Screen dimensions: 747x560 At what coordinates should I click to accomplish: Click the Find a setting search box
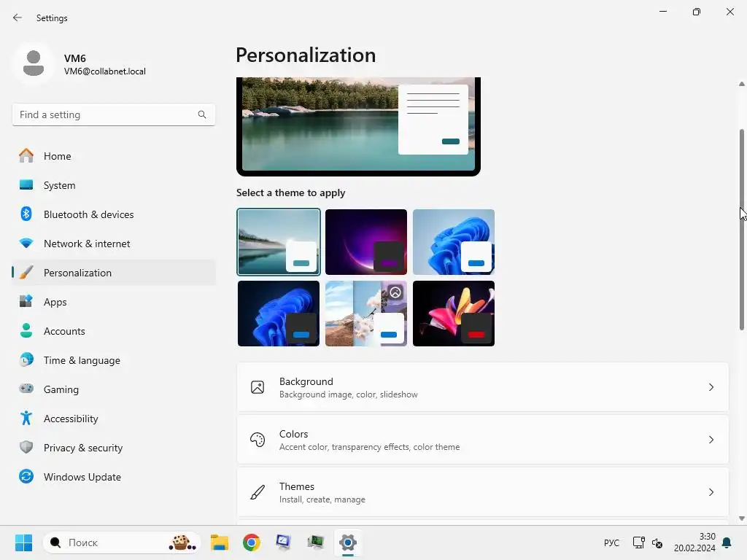[113, 114]
